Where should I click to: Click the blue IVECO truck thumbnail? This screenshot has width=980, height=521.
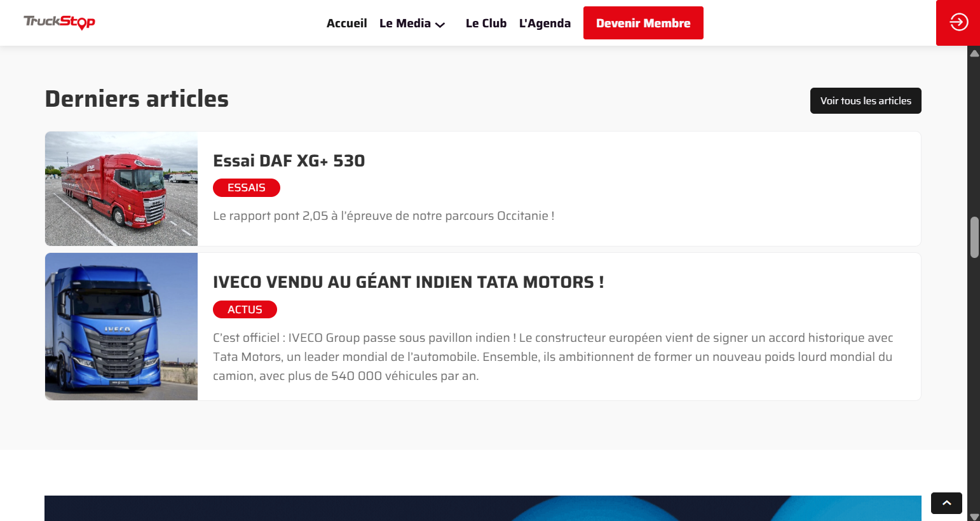point(121,327)
